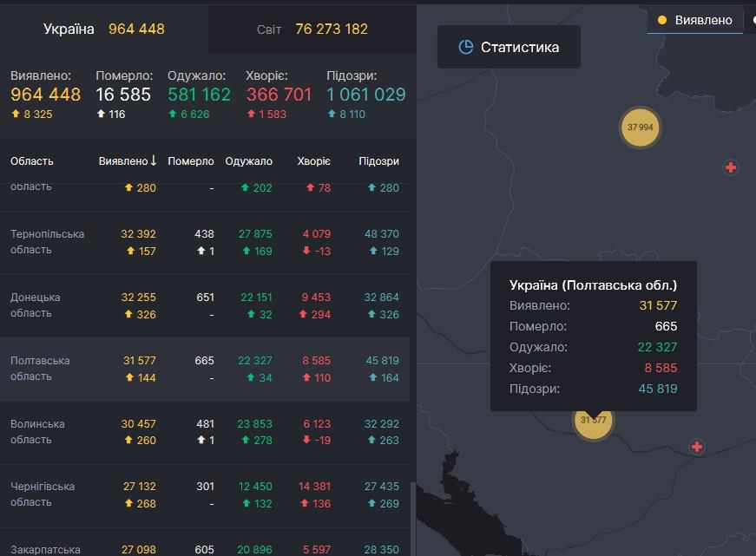Sort table by Померло column
Image resolution: width=756 pixels, height=556 pixels.
click(x=191, y=161)
